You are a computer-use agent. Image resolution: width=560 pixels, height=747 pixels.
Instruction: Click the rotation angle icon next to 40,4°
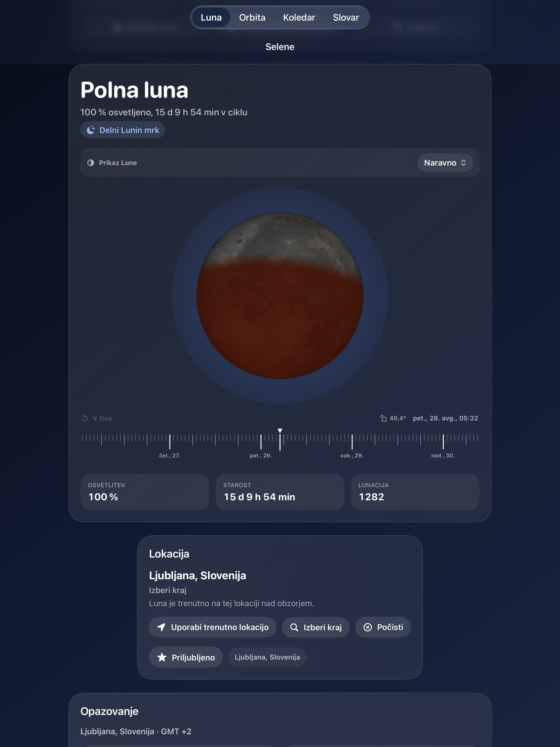pyautogui.click(x=383, y=418)
